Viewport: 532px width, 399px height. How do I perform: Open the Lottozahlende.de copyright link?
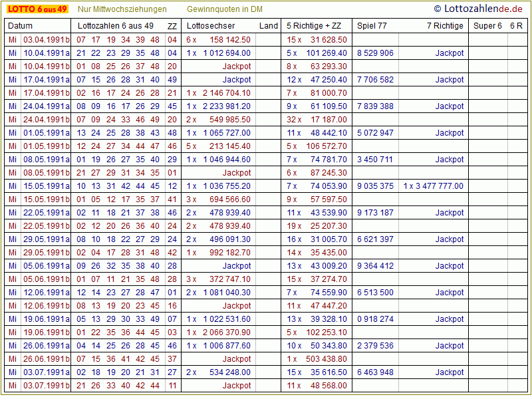479,9
